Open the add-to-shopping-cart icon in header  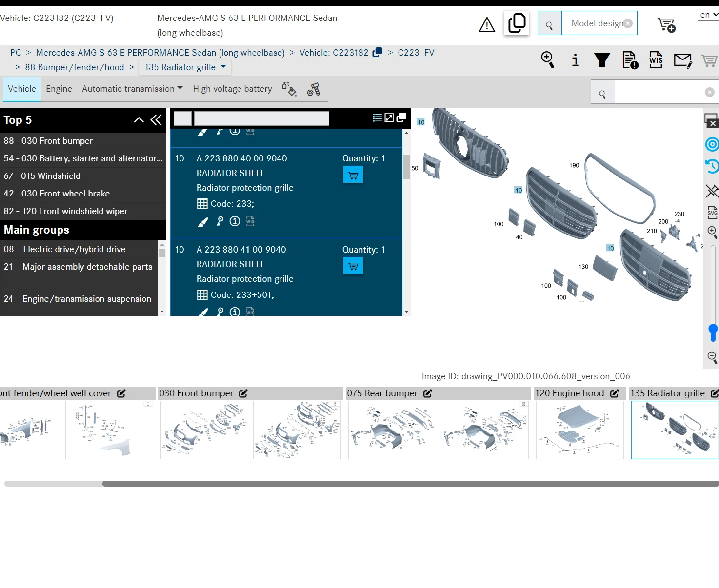(666, 25)
